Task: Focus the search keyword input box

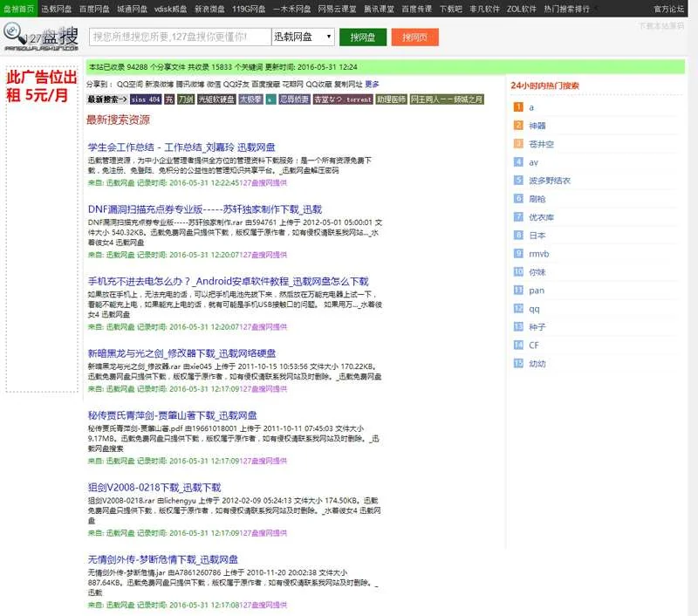Action: click(x=179, y=37)
